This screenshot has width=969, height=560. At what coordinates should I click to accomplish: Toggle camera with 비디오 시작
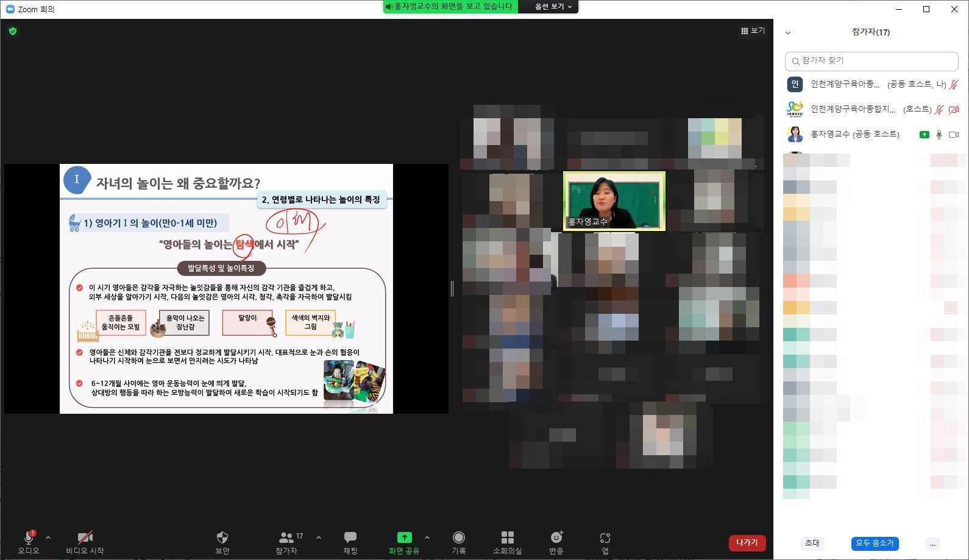85,537
